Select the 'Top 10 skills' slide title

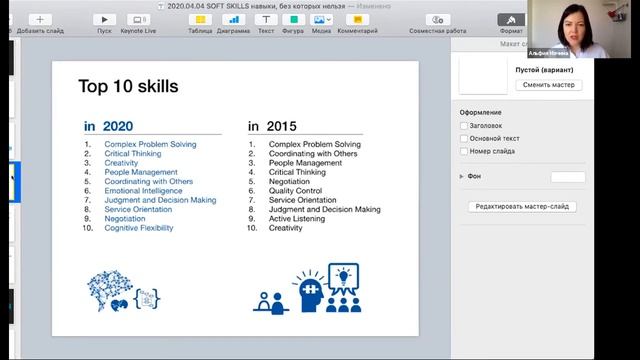128,87
